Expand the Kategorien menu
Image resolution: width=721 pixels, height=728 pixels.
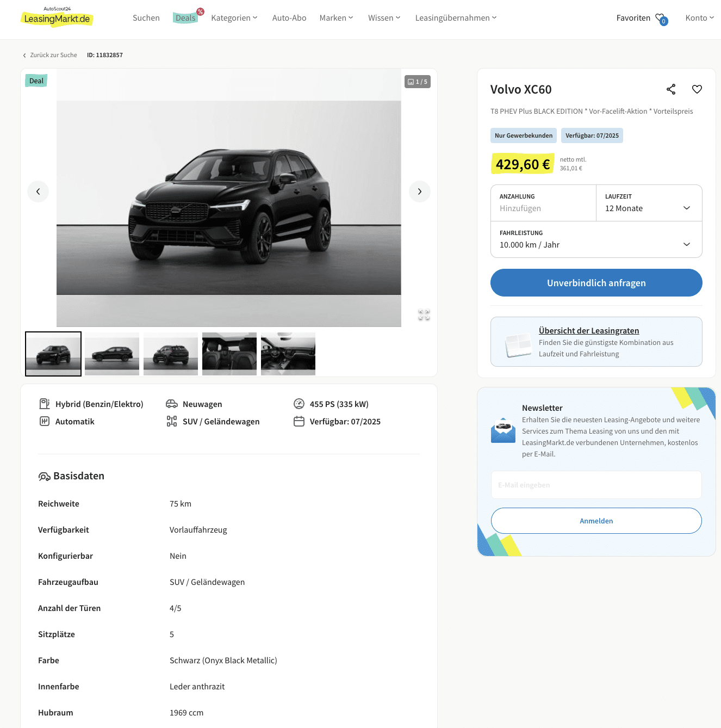[234, 18]
